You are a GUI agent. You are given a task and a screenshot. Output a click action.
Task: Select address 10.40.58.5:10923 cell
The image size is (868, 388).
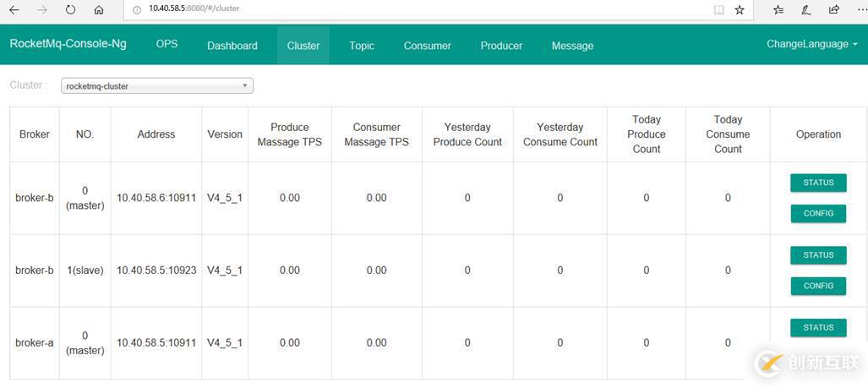[156, 271]
